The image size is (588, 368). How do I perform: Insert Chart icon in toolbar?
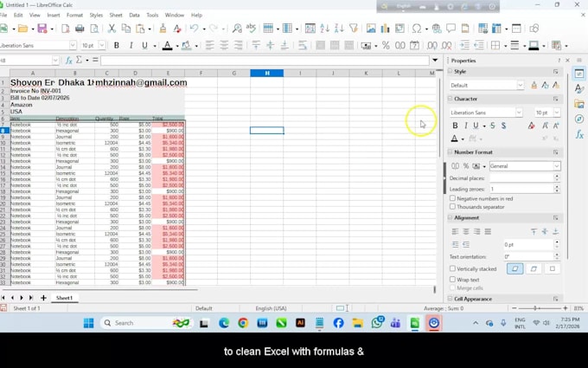click(385, 29)
